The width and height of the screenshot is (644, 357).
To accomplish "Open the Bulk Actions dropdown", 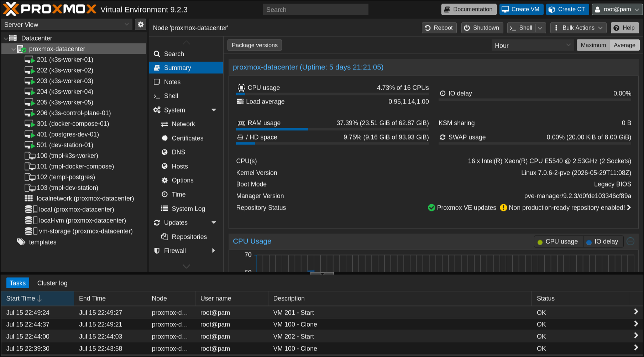I will (578, 28).
